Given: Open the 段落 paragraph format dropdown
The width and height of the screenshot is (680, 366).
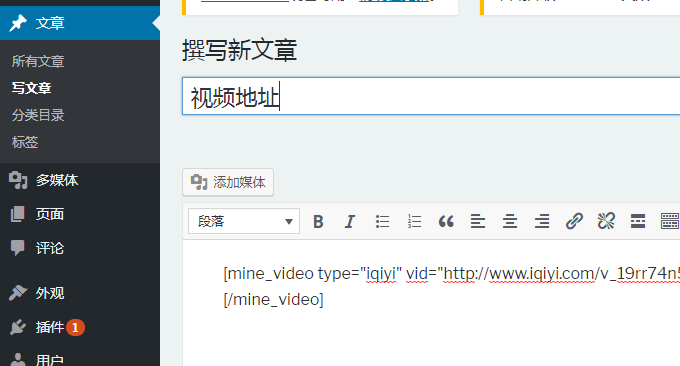Looking at the screenshot, I should (x=244, y=221).
